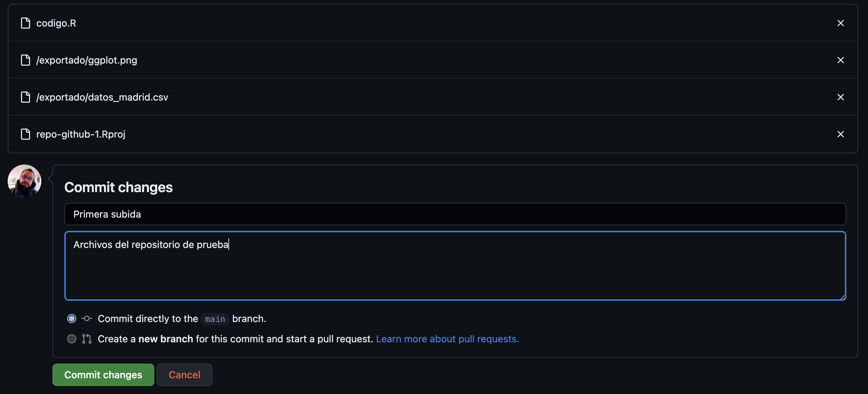Cancel the commit

coord(184,375)
